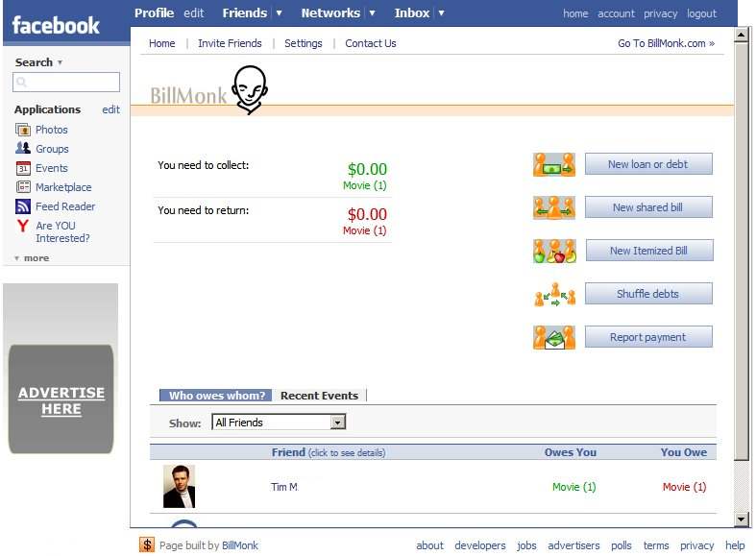The height and width of the screenshot is (556, 756).
Task: Click Tim M. profile photo thumbnail
Action: (x=179, y=486)
